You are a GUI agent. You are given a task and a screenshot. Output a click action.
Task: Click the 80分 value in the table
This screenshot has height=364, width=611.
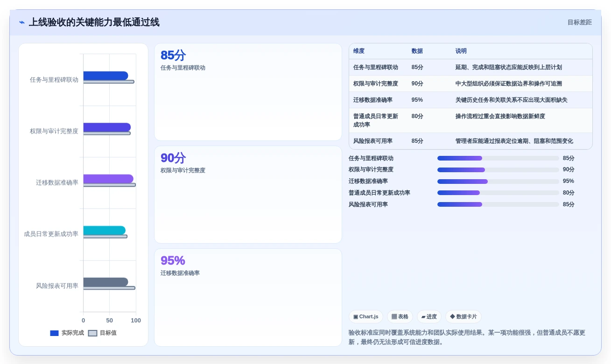click(x=417, y=116)
